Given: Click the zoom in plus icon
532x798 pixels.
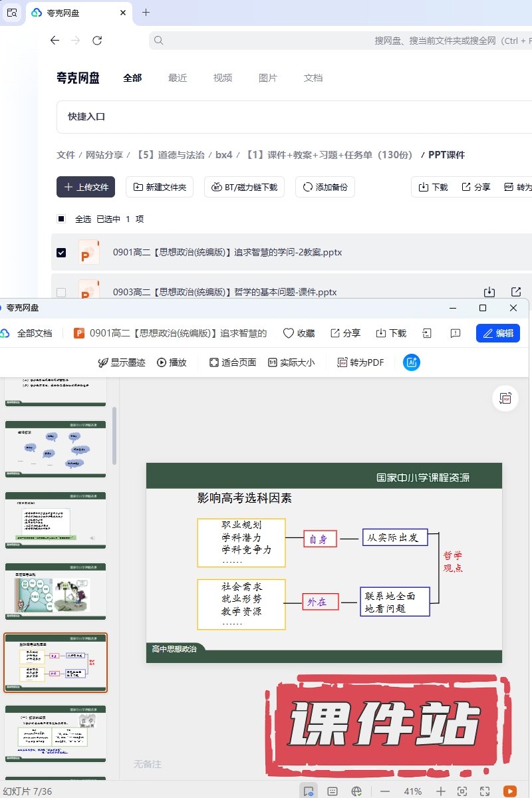Looking at the screenshot, I should coord(441,791).
